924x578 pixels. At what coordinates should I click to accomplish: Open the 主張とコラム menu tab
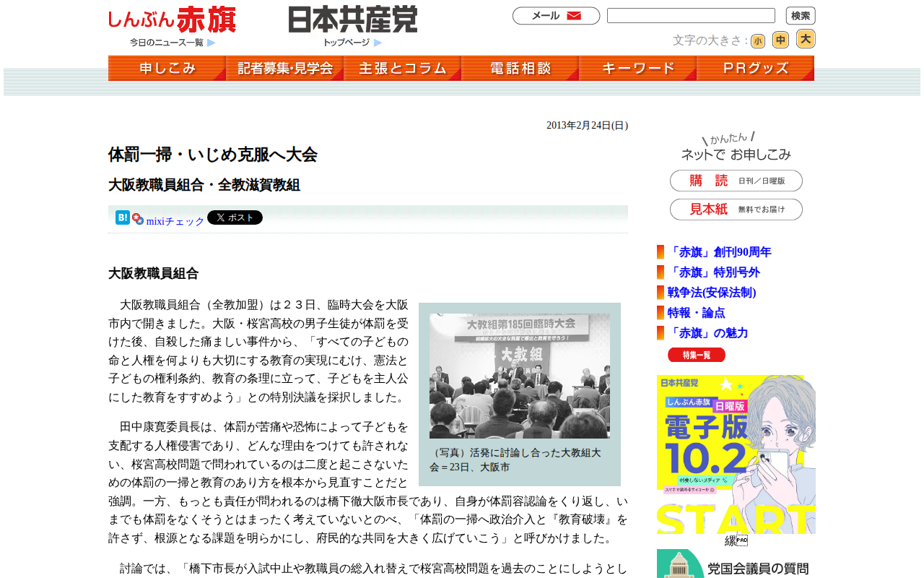tap(402, 68)
